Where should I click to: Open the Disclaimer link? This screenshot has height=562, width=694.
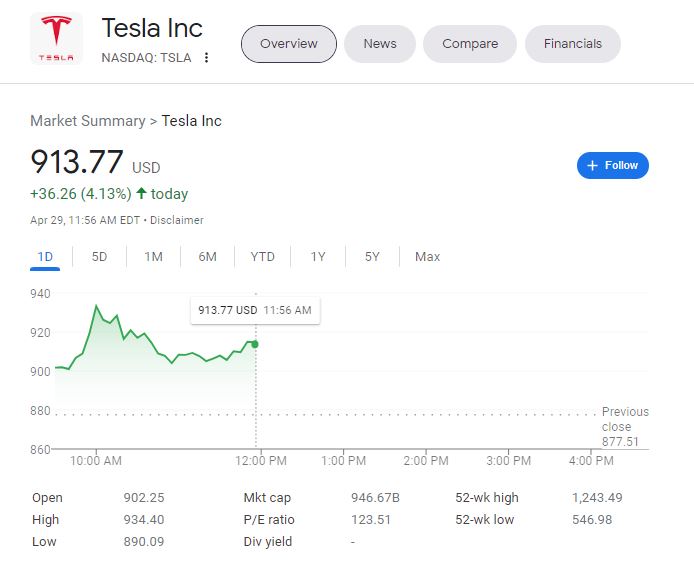click(x=177, y=220)
